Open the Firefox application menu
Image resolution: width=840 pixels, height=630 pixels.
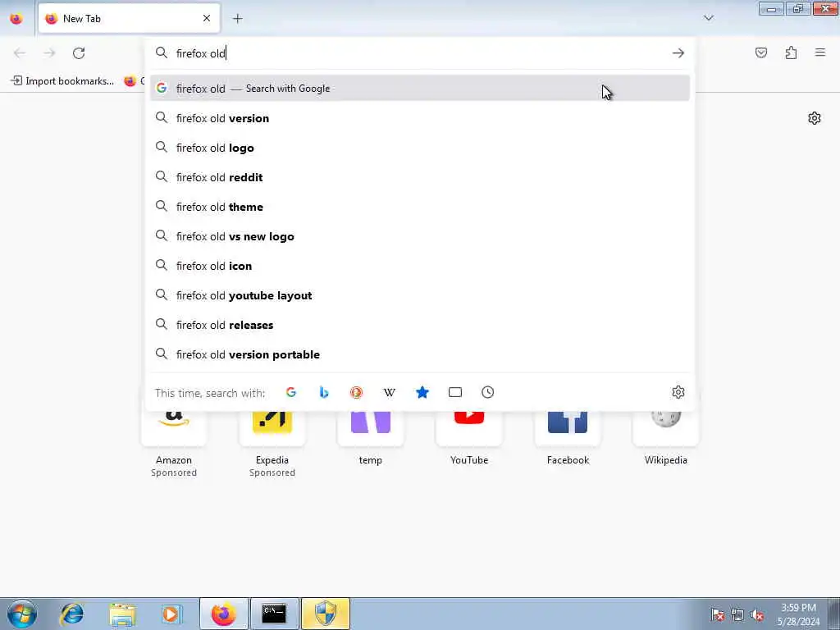click(x=820, y=52)
